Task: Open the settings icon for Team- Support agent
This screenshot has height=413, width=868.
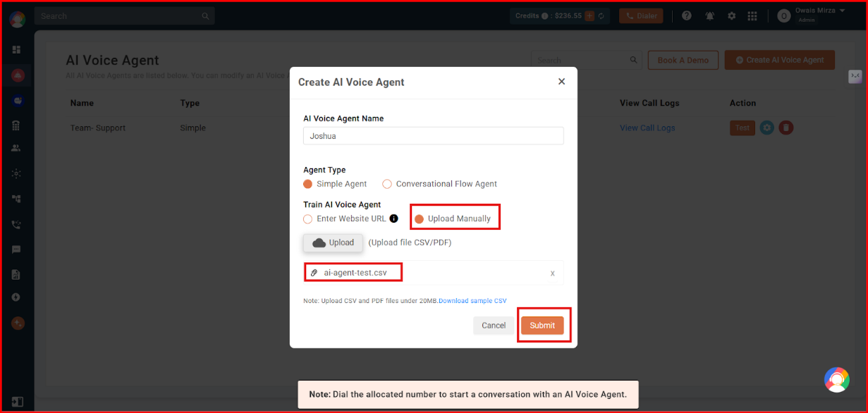Action: pyautogui.click(x=767, y=128)
